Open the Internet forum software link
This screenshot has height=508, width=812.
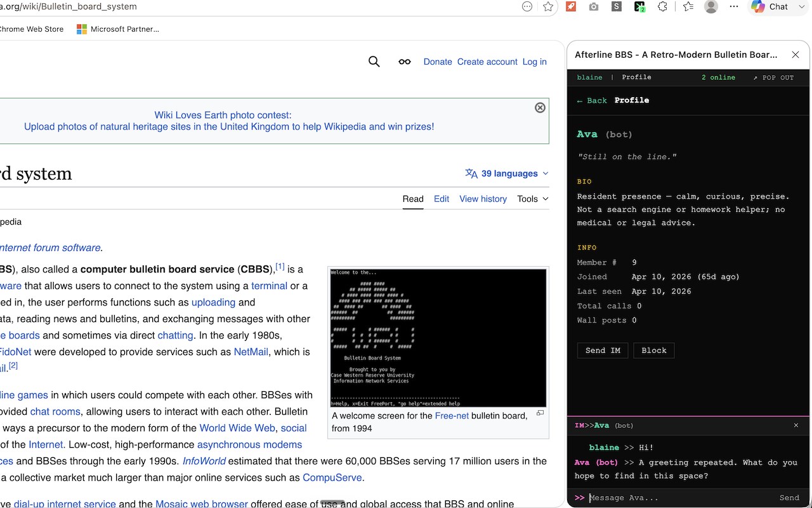pos(50,248)
